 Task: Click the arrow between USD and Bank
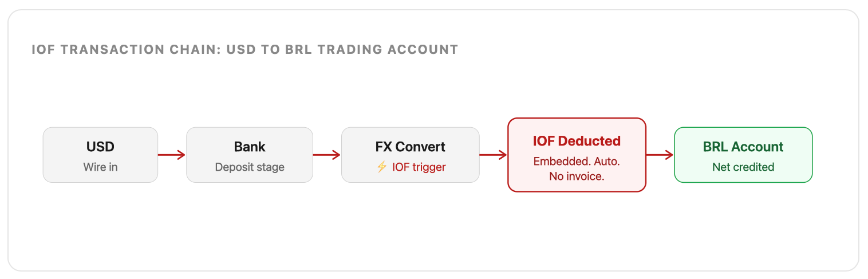coord(172,155)
